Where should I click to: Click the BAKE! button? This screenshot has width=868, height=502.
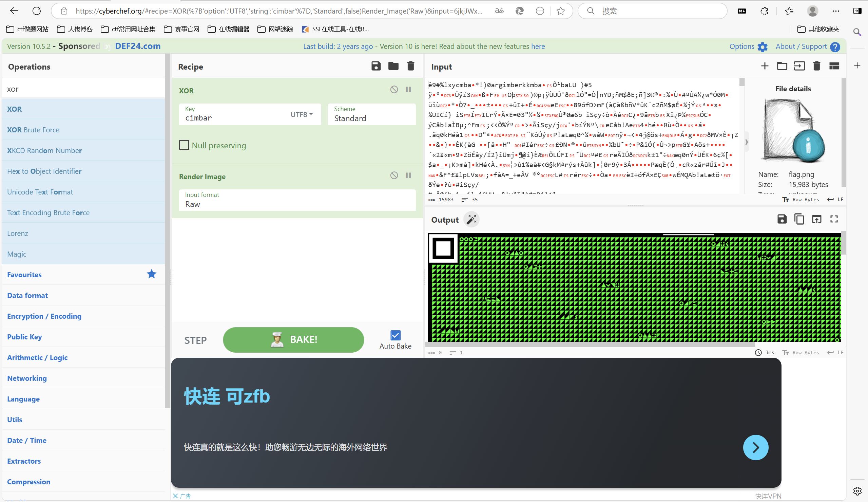[293, 340]
